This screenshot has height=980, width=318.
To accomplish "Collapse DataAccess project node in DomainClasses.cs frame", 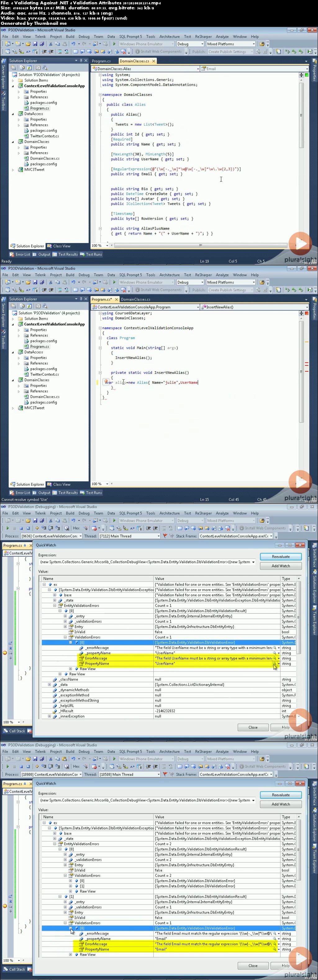I will coord(13,114).
